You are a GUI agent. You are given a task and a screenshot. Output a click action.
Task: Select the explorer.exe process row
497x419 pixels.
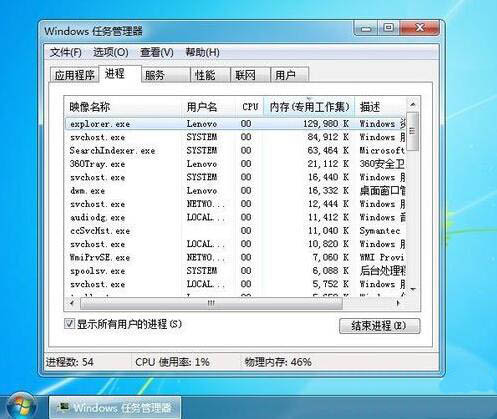[x=235, y=124]
